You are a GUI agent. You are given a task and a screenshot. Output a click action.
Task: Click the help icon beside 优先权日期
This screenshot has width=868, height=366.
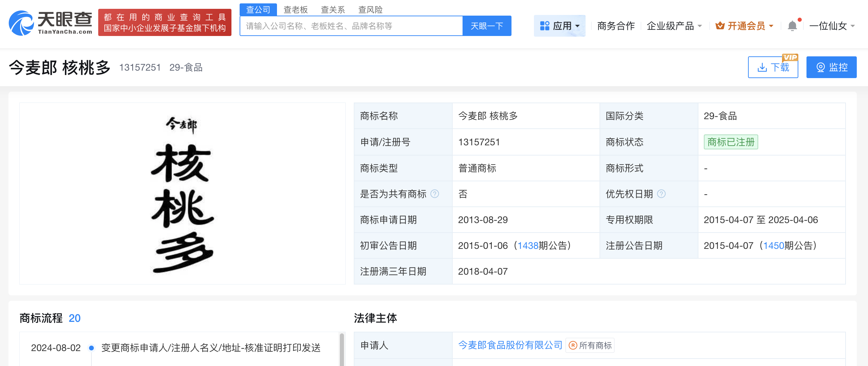click(661, 194)
